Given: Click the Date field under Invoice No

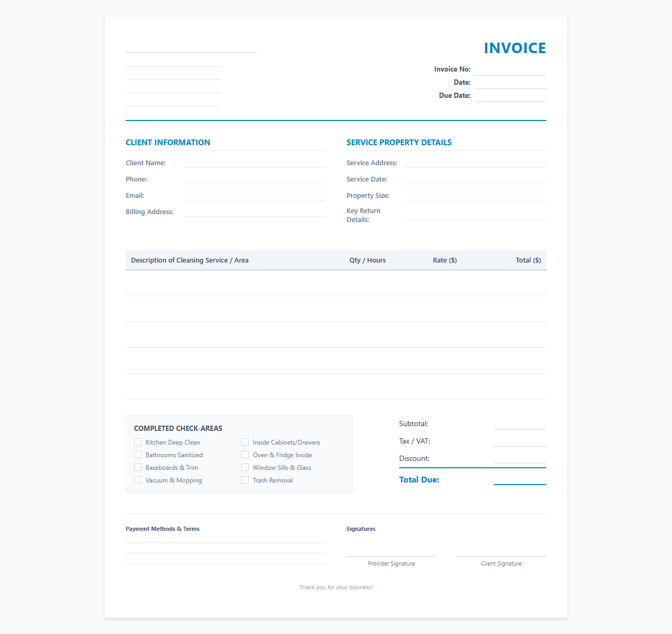Looking at the screenshot, I should click(x=511, y=83).
